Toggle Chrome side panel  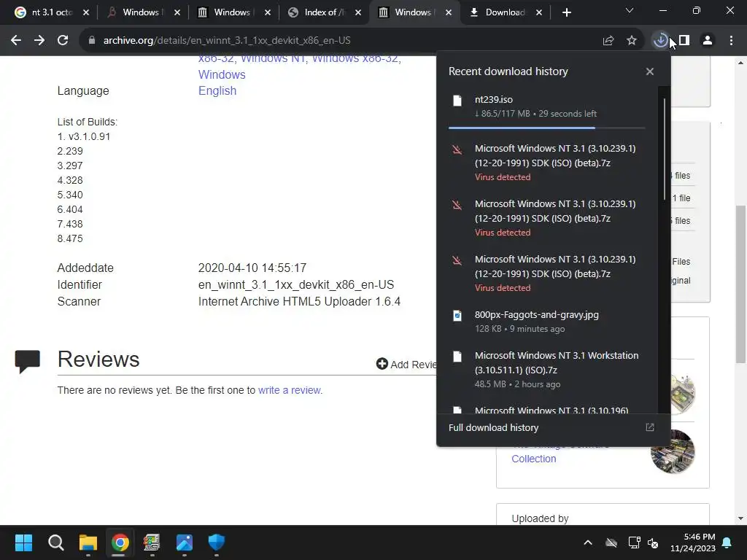click(684, 41)
